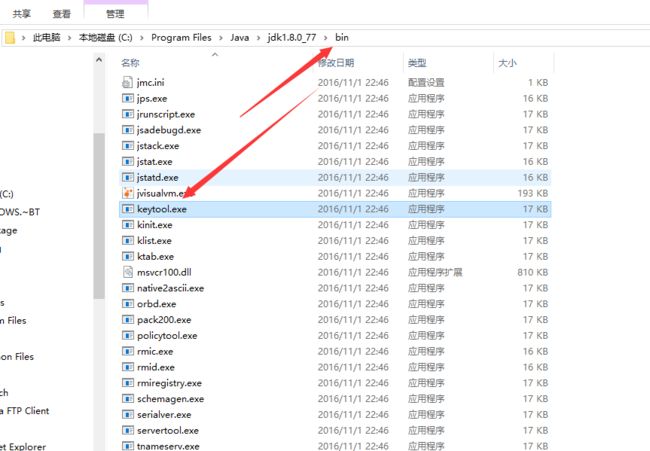Expand the chevron after jdk1.8.0_77
The width and height of the screenshot is (650, 451).
[326, 38]
